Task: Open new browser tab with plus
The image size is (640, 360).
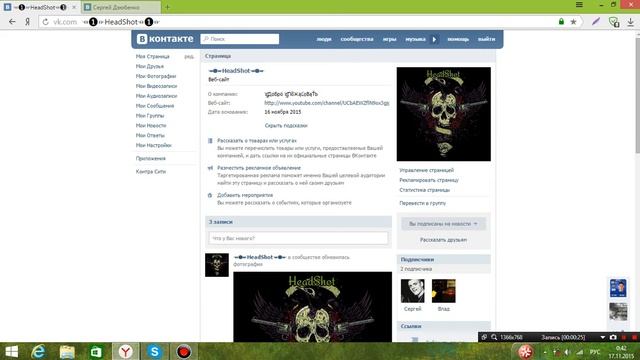Action: coord(167,7)
